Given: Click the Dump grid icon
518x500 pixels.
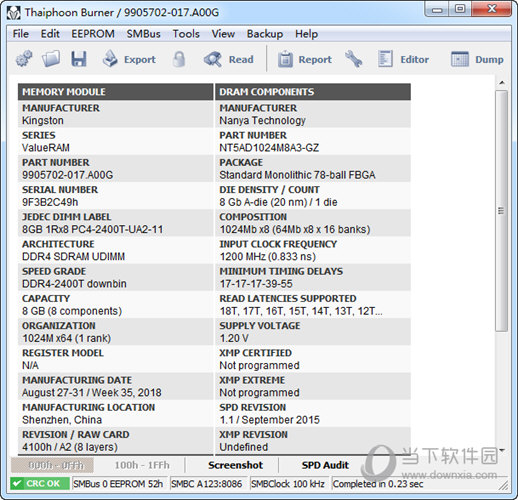Looking at the screenshot, I should click(x=460, y=59).
